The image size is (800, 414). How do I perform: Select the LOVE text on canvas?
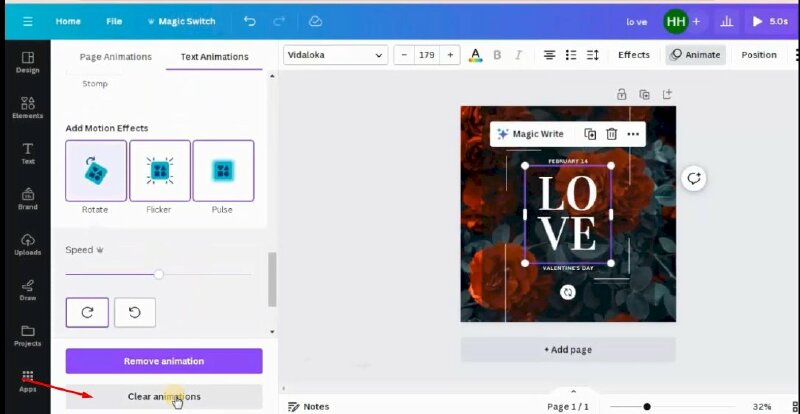pos(567,214)
